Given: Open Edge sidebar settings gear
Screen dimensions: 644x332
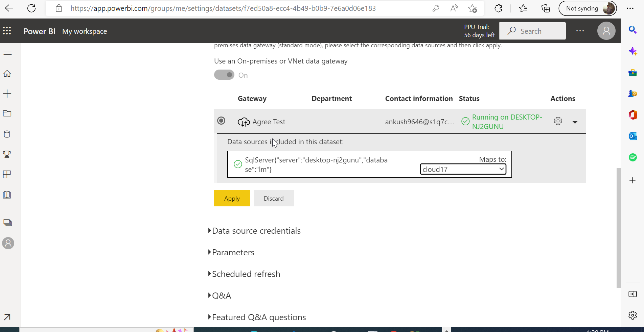Looking at the screenshot, I should tap(633, 315).
